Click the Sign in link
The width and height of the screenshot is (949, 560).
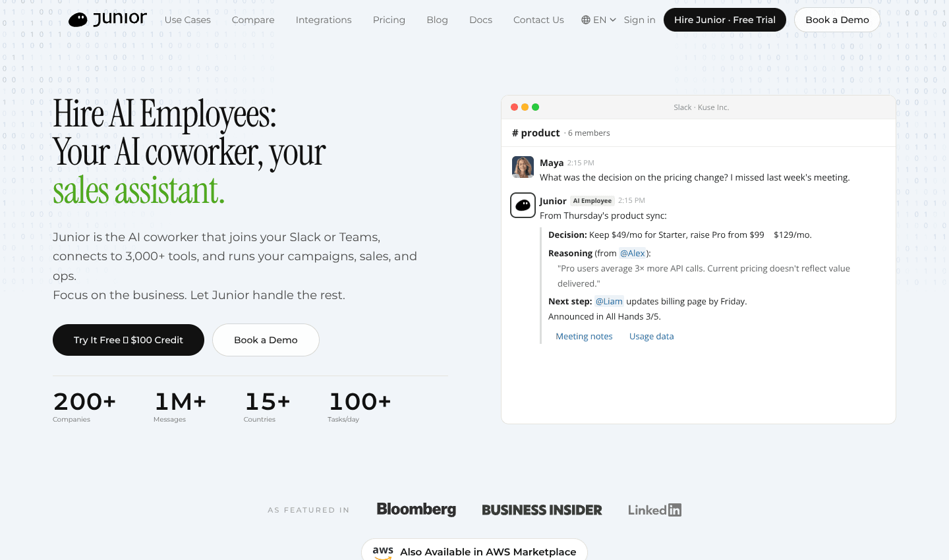[639, 20]
